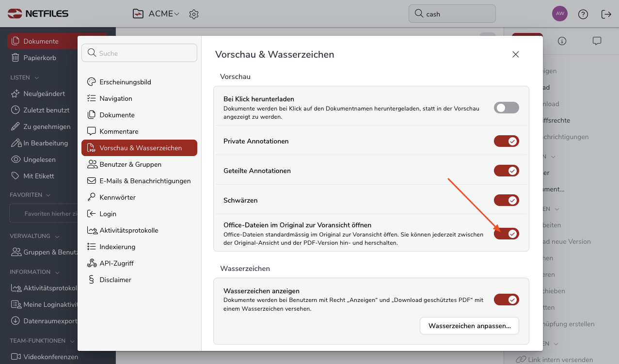Click the Wasserzeichen anpassen button
The width and height of the screenshot is (619, 364).
pos(469,326)
